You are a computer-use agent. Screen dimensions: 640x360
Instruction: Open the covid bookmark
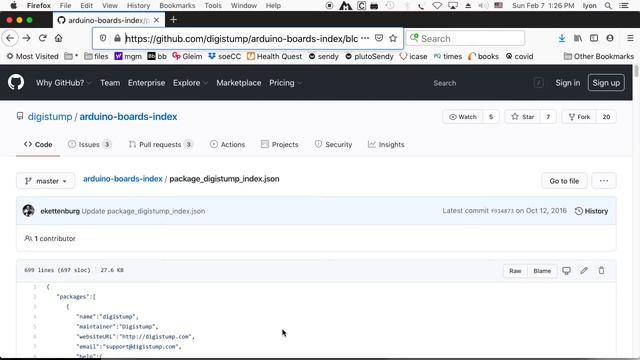point(520,56)
